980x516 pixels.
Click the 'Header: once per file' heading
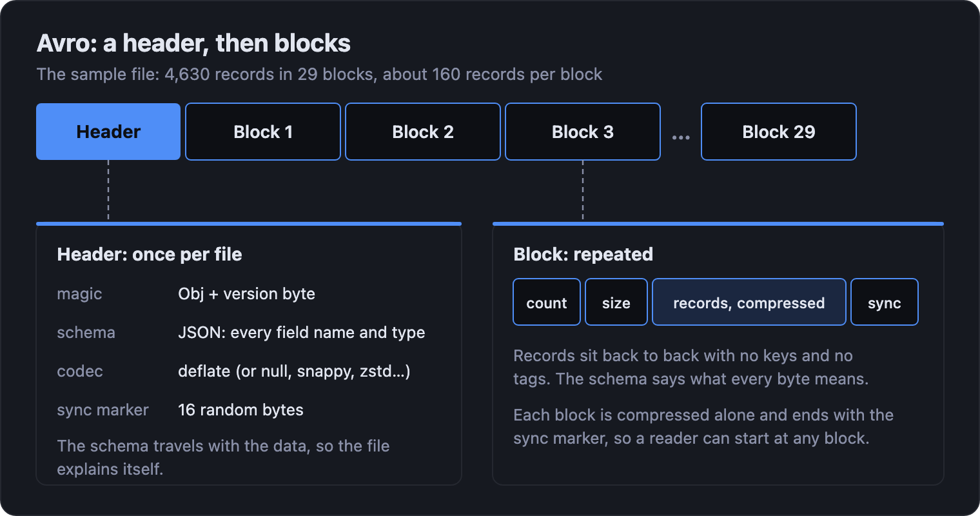[x=150, y=254]
